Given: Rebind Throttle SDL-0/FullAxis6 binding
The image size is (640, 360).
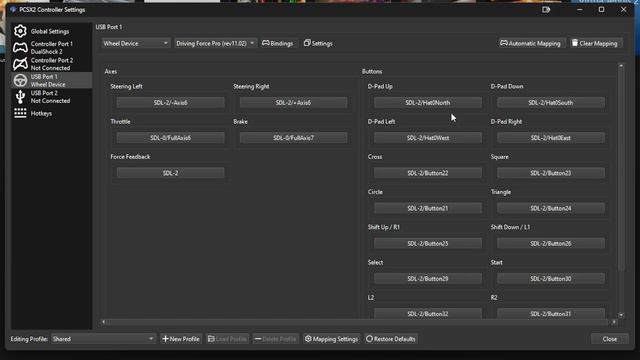Looking at the screenshot, I should pyautogui.click(x=171, y=138).
